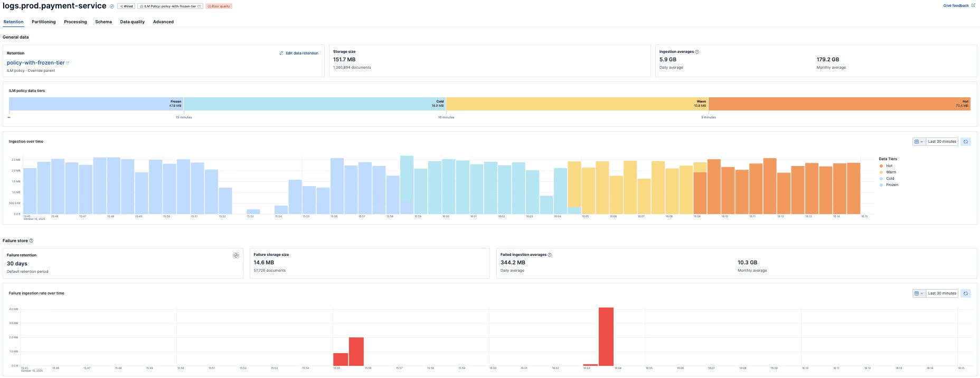
Task: Click the edit icon in Failure retention card
Action: pyautogui.click(x=236, y=255)
